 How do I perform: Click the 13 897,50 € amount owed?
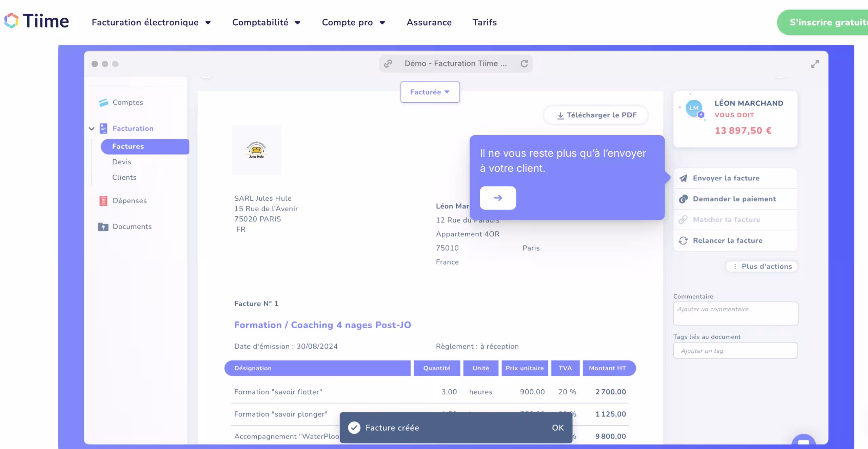pos(743,131)
